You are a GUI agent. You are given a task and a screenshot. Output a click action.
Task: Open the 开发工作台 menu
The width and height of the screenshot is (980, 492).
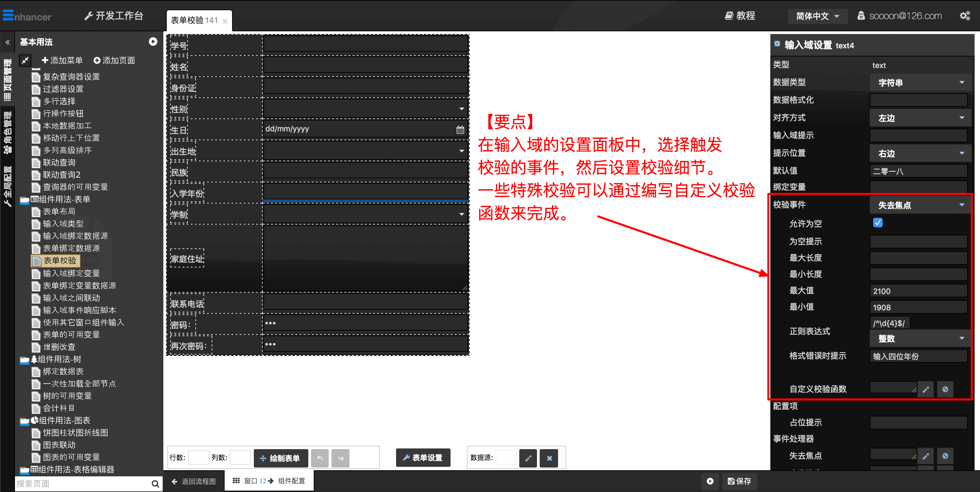coord(113,16)
